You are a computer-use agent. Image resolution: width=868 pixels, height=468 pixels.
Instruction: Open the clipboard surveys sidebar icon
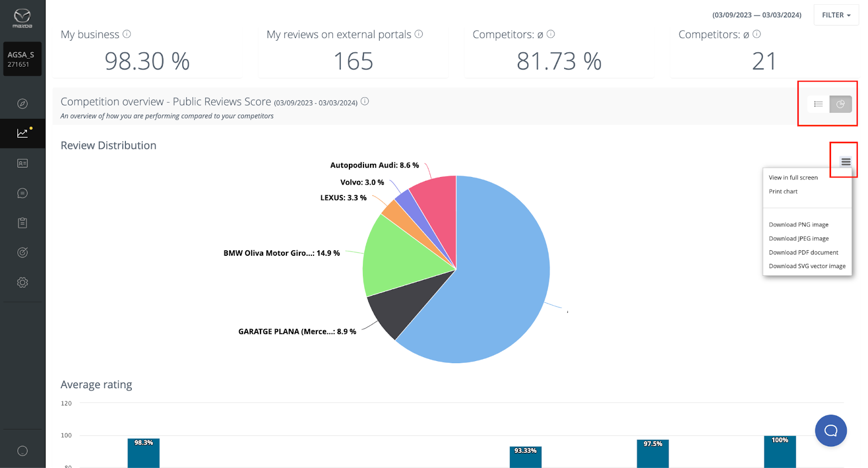22,223
